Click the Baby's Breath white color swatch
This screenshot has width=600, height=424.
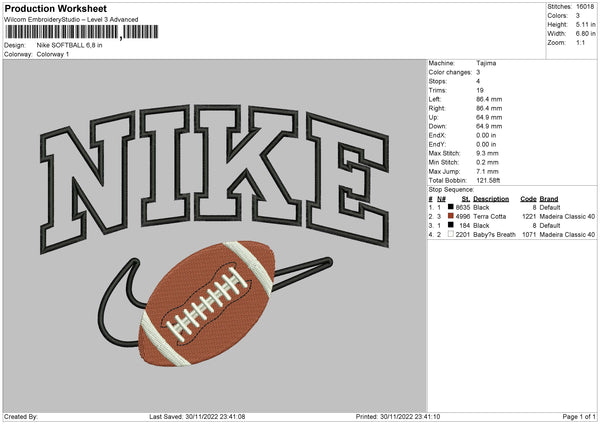click(x=451, y=234)
